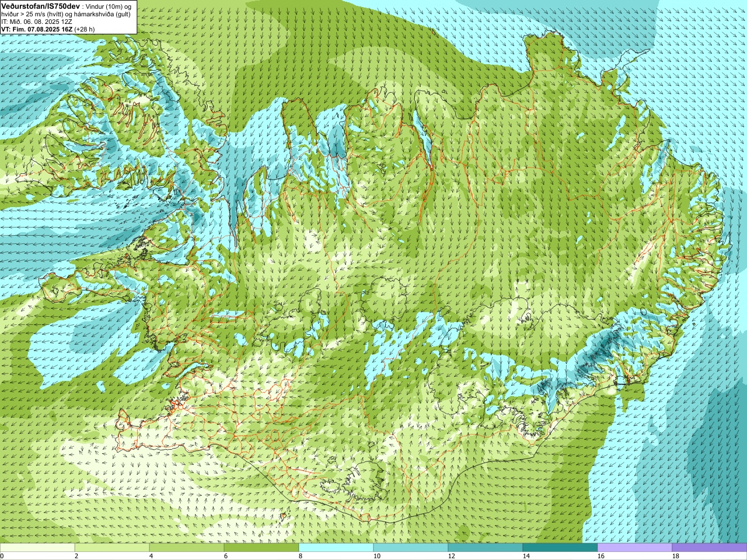The height and width of the screenshot is (560, 747).
Task: Click the 'Vindur (10m) og' text in header
Action: tap(108, 6)
